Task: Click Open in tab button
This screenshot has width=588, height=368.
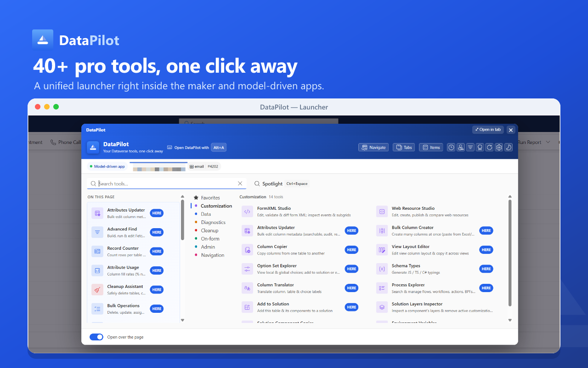Action: tap(488, 130)
